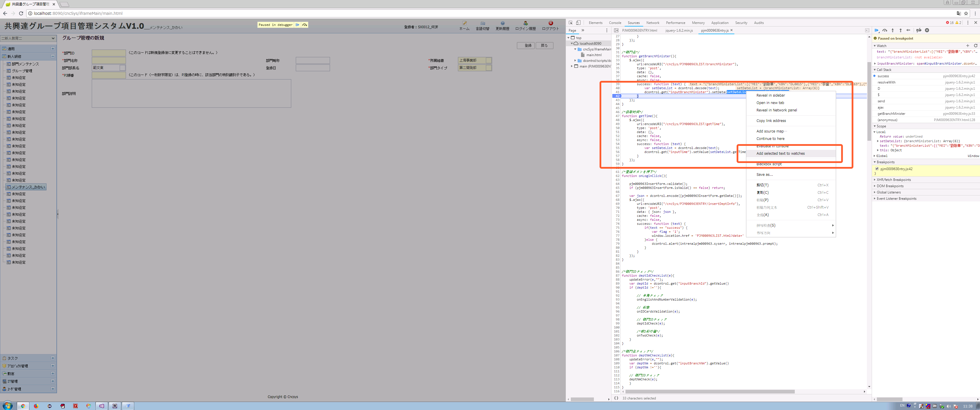Screen dimensions: 980x410
Task: Expand XHR/fetch Breakpoints section
Action: tap(875, 179)
